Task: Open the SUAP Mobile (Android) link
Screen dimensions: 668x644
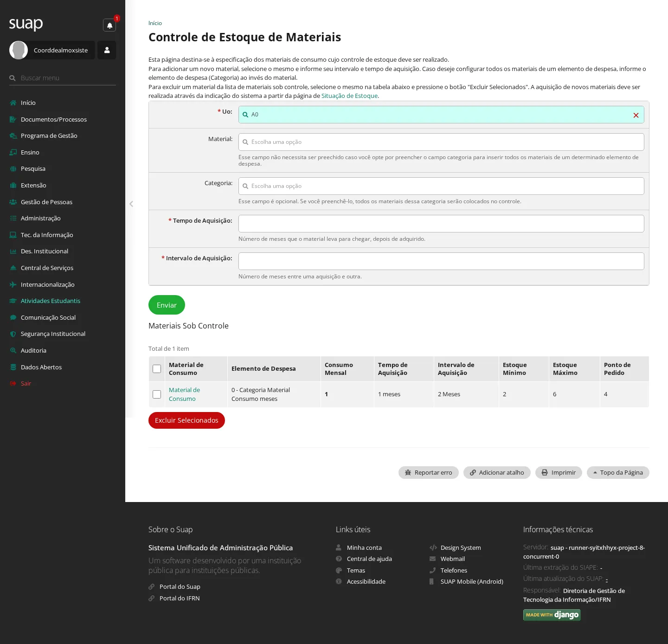Action: [472, 581]
